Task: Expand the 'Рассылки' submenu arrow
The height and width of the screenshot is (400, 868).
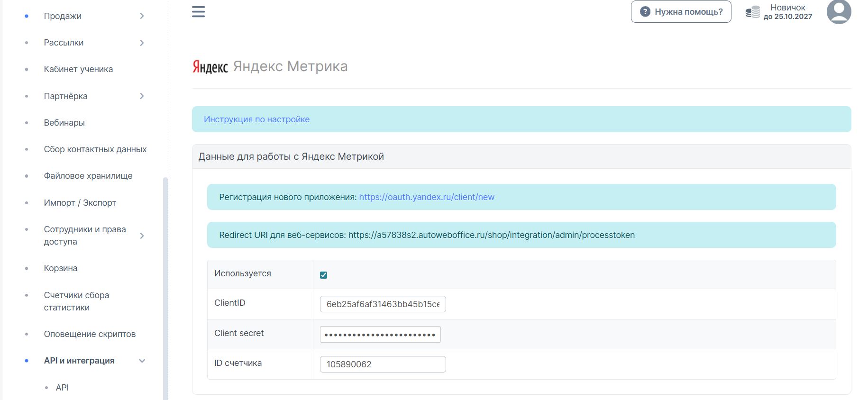Action: tap(142, 43)
